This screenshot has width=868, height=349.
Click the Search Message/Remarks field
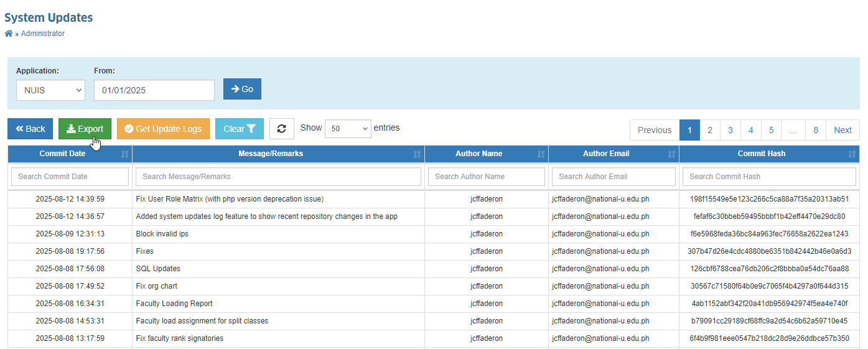tap(279, 177)
